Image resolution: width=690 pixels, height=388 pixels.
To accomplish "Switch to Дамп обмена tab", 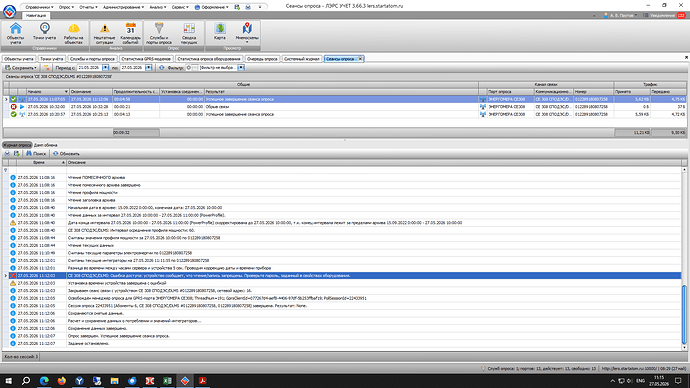I will point(46,145).
